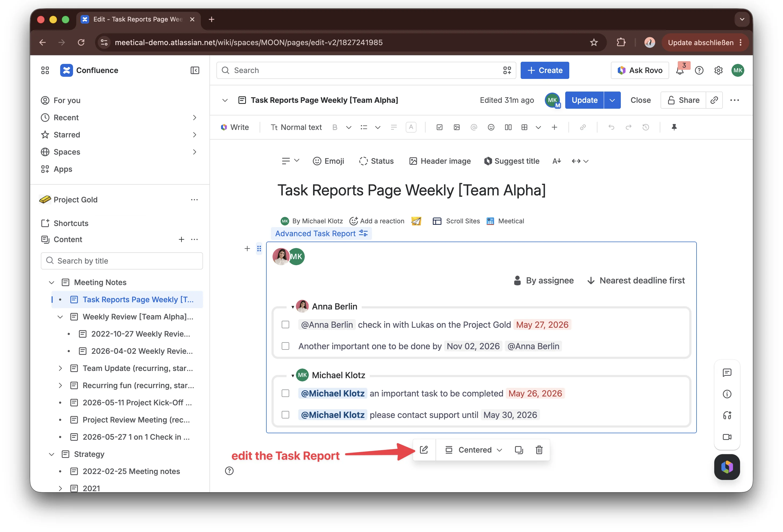The width and height of the screenshot is (783, 532).
Task: Click Close to exit the editor
Action: [x=640, y=100]
